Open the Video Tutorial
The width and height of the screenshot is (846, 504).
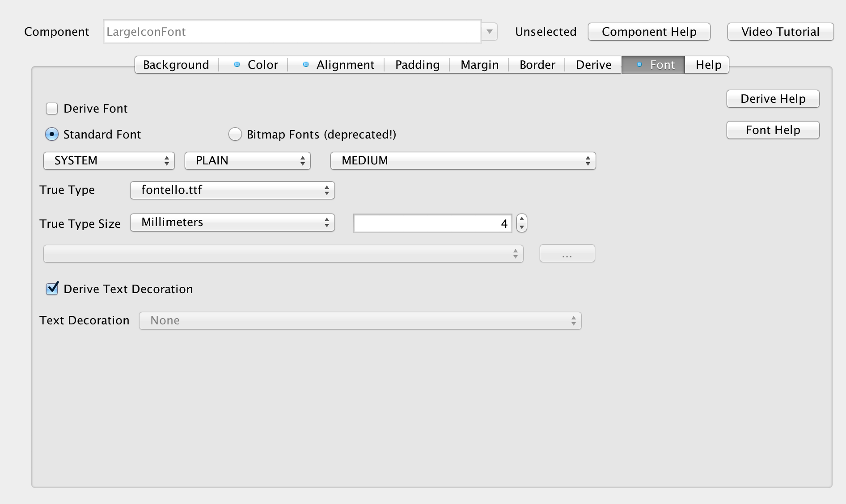[780, 32]
